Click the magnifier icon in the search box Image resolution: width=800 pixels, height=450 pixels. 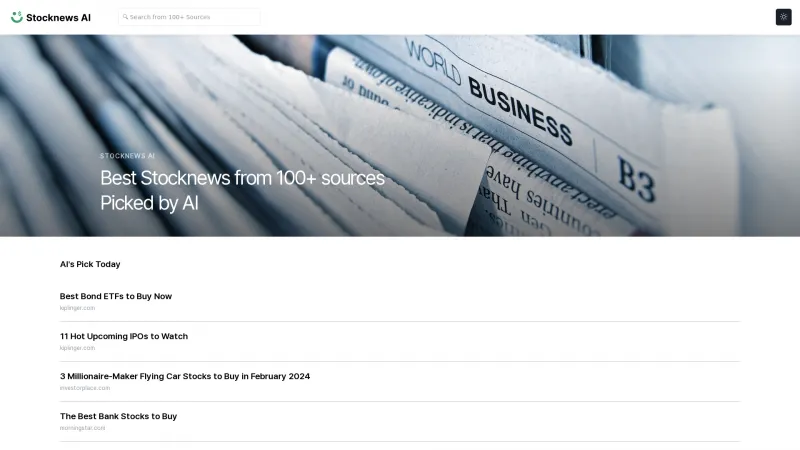[x=125, y=17]
